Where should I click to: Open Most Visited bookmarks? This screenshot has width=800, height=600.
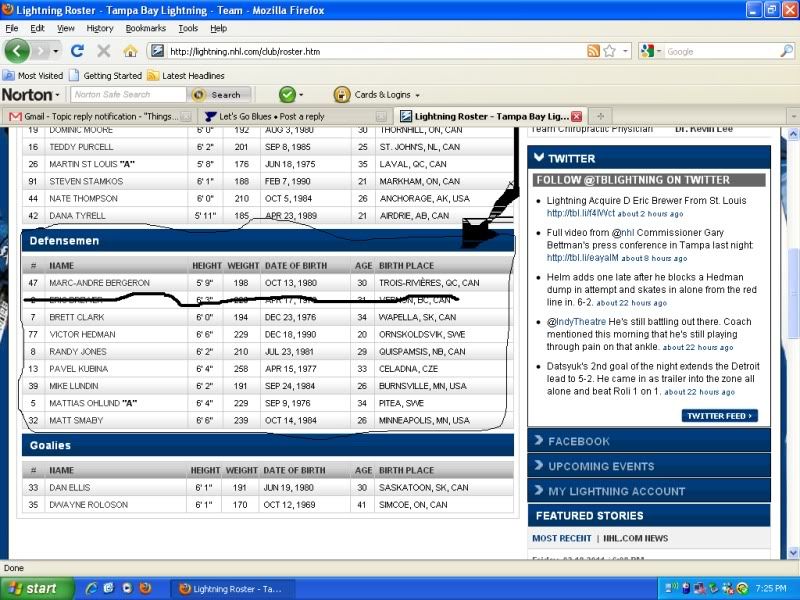[x=33, y=76]
